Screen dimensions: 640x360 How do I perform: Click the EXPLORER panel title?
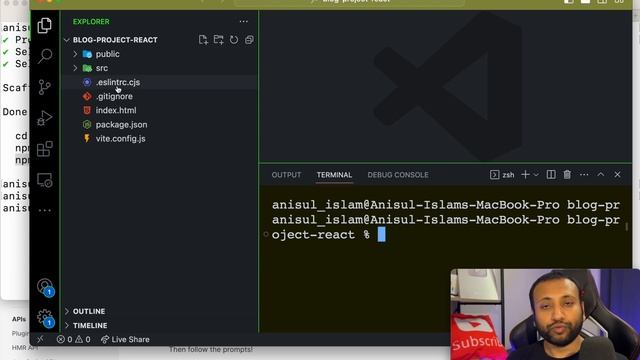tap(91, 22)
